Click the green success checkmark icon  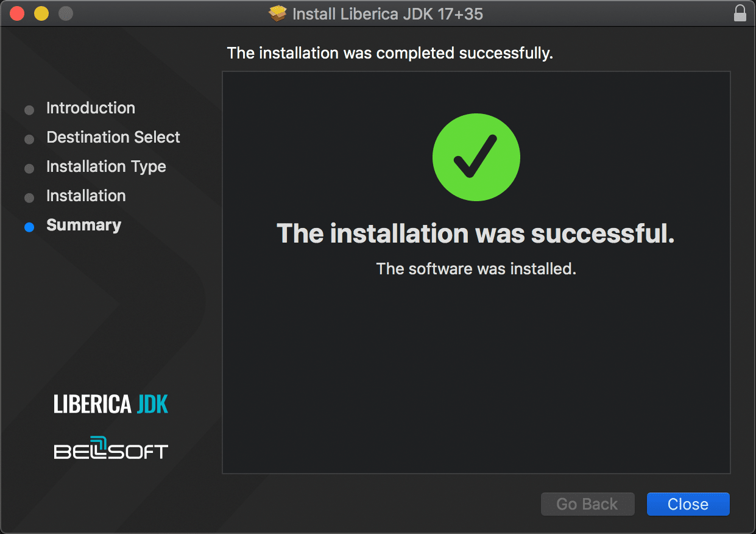(x=476, y=157)
